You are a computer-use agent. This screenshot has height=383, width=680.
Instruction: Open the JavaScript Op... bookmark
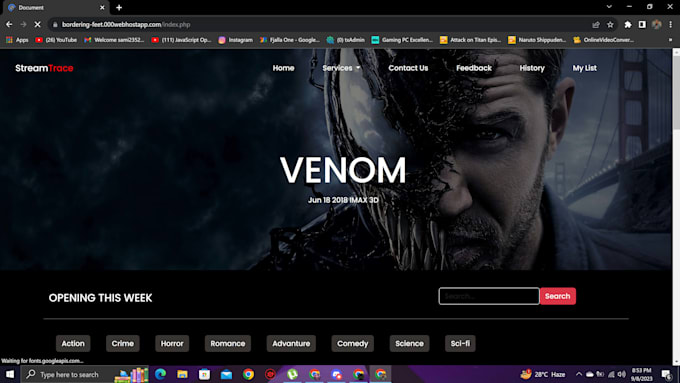(x=181, y=40)
